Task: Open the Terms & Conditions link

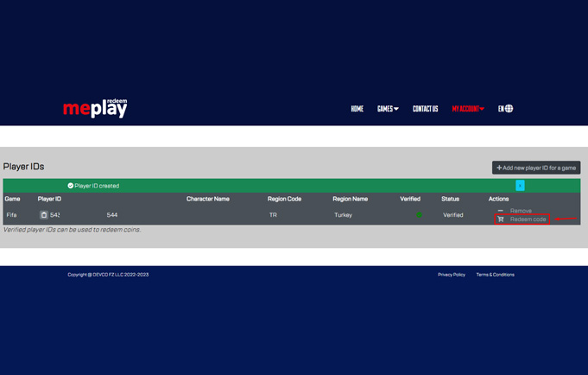Action: coord(495,275)
